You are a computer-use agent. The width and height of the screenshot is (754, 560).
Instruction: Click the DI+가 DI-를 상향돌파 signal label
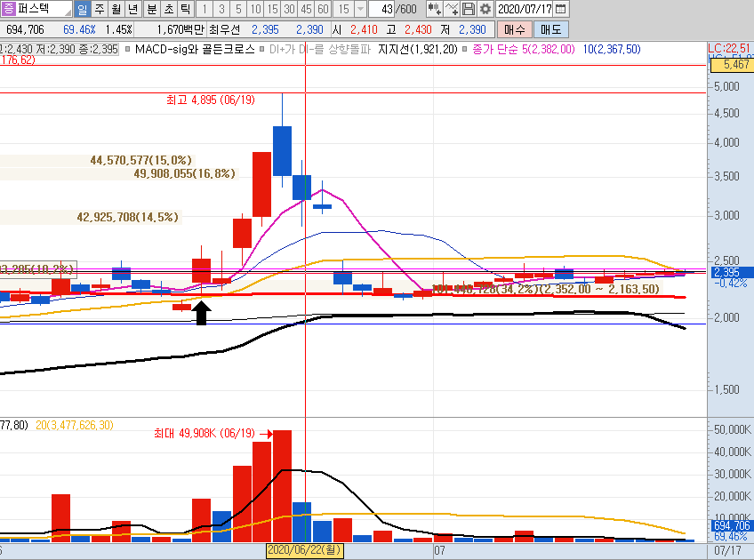click(320, 50)
